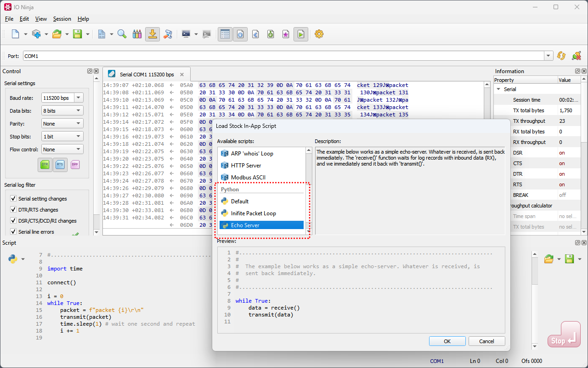The width and height of the screenshot is (588, 368).
Task: Toggle the DTR/RTS changes checkbox
Action: coord(13,210)
